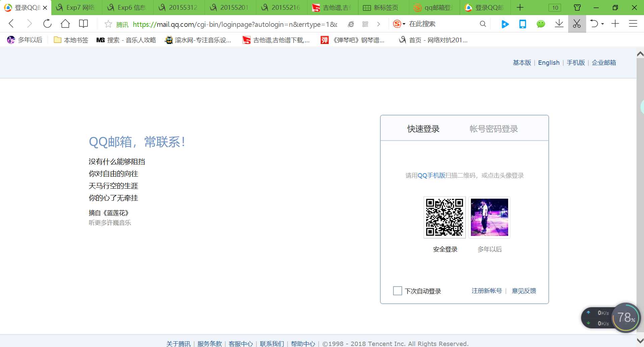Switch the page to English
Image resolution: width=644 pixels, height=347 pixels.
coord(549,63)
